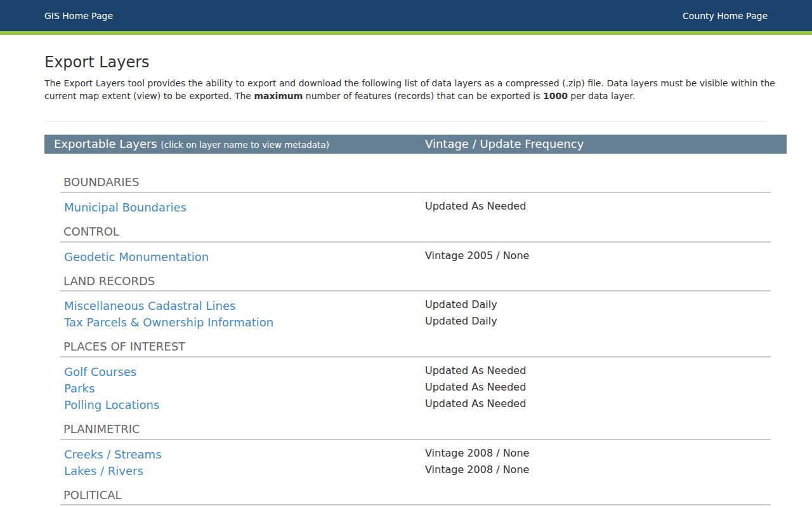This screenshot has width=812, height=508.
Task: Click the bold '1000' limit text
Action: (555, 96)
